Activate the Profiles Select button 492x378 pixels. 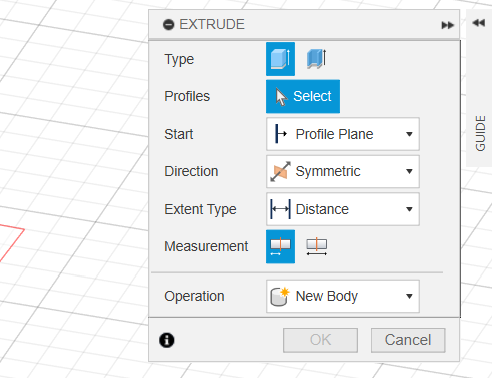point(303,96)
